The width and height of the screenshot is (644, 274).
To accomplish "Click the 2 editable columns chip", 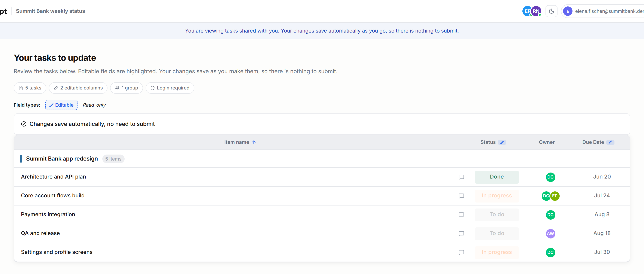I will coord(78,88).
